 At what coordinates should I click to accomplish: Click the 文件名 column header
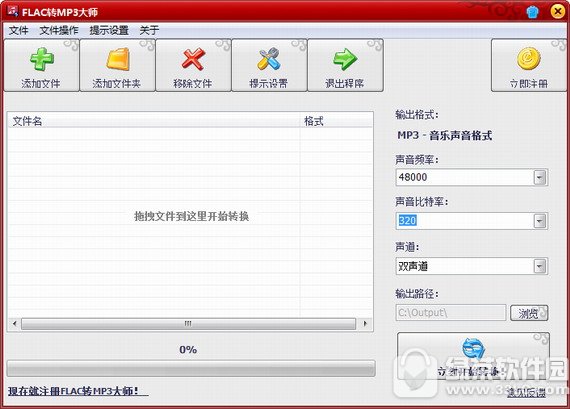point(154,121)
